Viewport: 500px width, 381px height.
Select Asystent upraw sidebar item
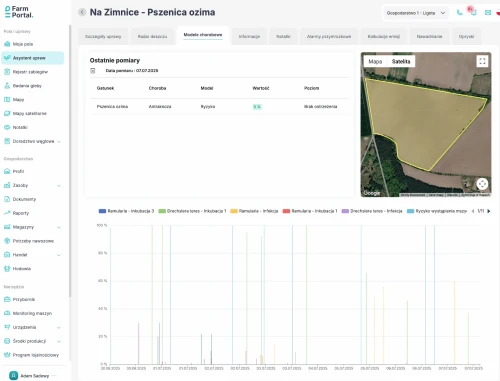click(33, 58)
